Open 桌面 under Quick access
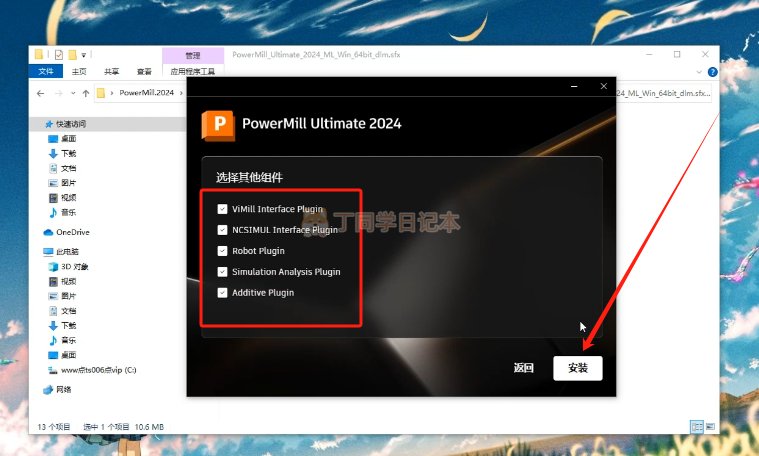 68,138
